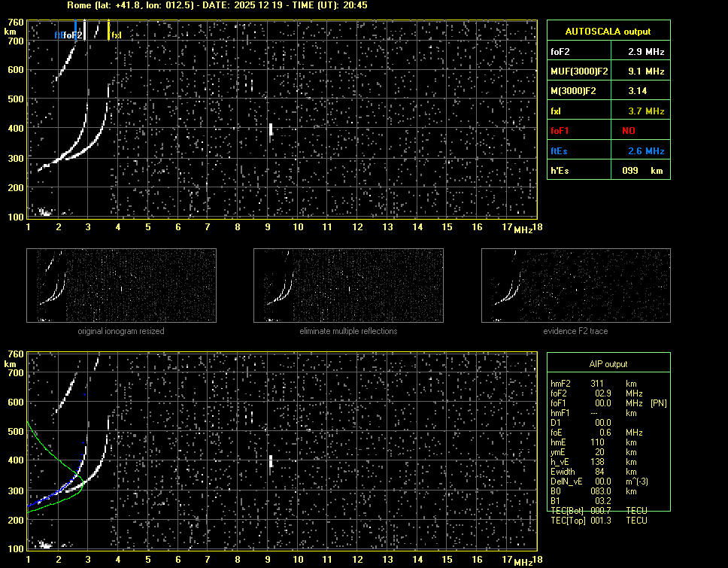
Task: Open the 'eliminate multiple reflections' thumbnail
Action: [x=348, y=286]
